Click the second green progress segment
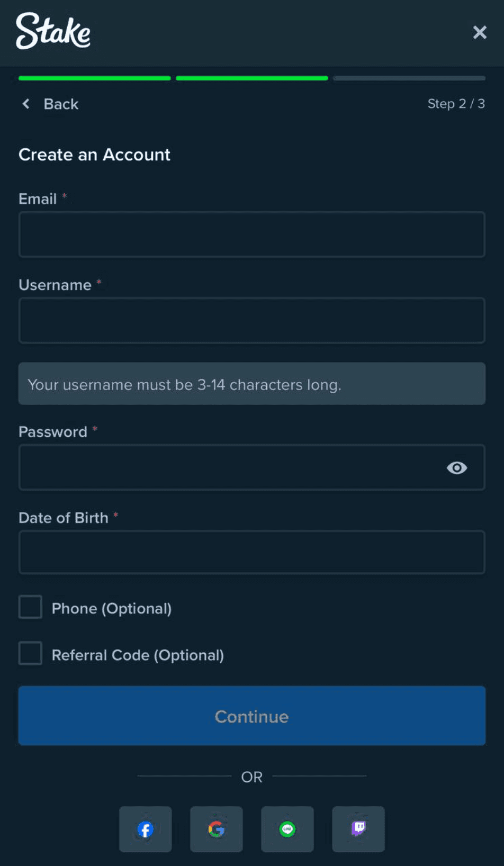Image resolution: width=504 pixels, height=866 pixels. (x=252, y=78)
